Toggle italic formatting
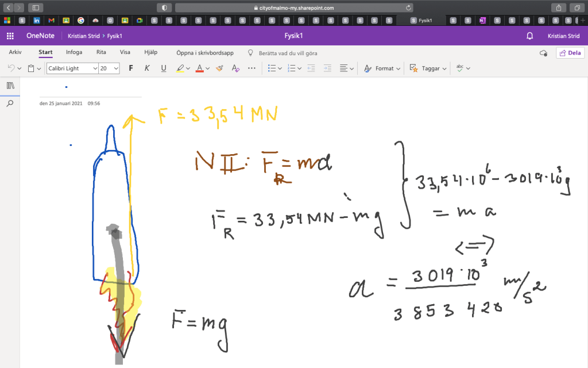 pyautogui.click(x=147, y=68)
